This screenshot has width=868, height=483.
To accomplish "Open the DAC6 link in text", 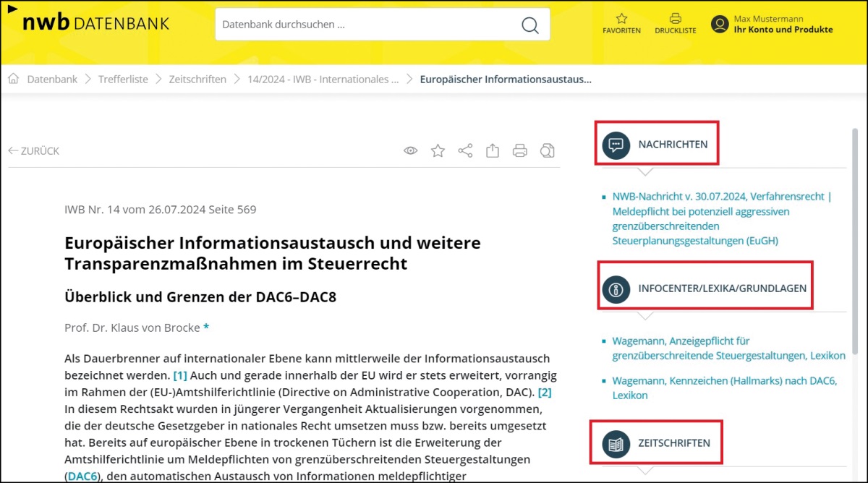I will pos(81,475).
